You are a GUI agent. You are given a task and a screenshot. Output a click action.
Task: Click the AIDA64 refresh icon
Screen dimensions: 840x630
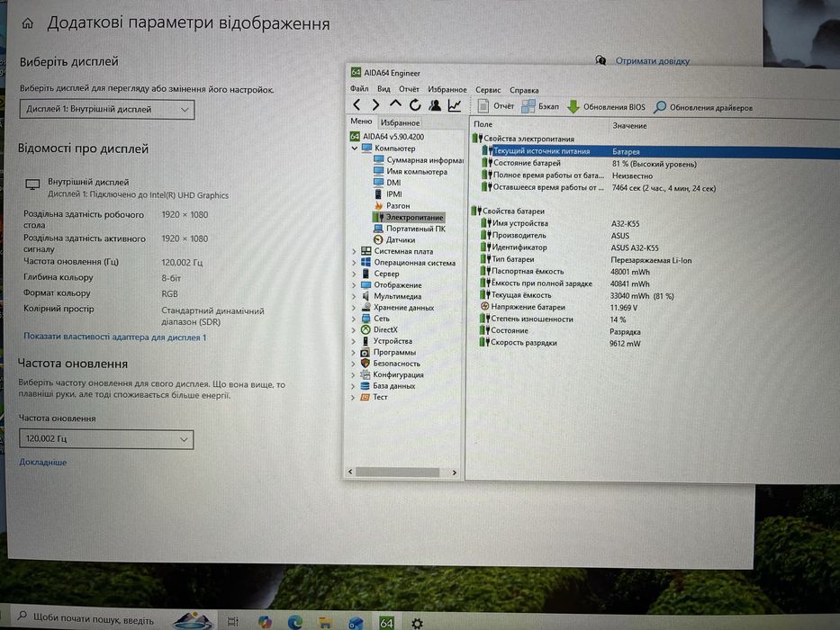(x=415, y=105)
